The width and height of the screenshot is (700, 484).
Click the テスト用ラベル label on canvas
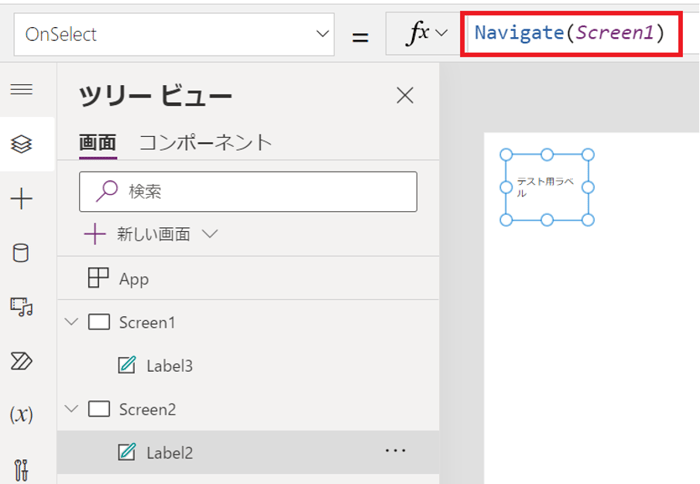[545, 187]
